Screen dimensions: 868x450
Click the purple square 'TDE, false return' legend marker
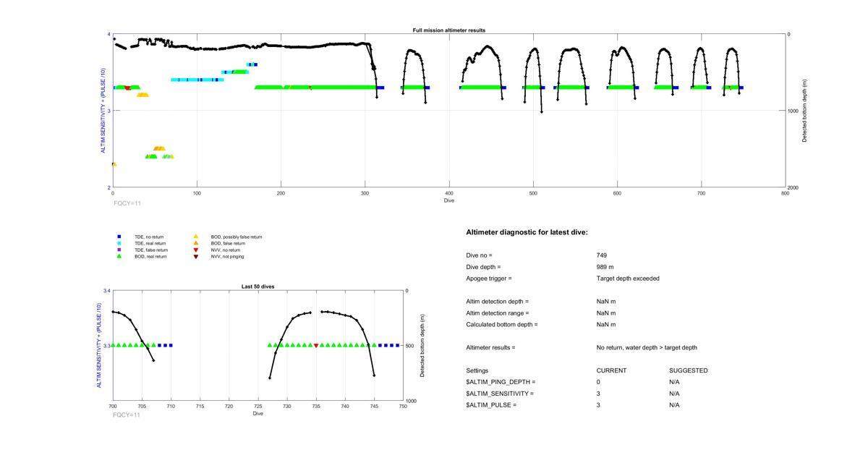click(119, 250)
